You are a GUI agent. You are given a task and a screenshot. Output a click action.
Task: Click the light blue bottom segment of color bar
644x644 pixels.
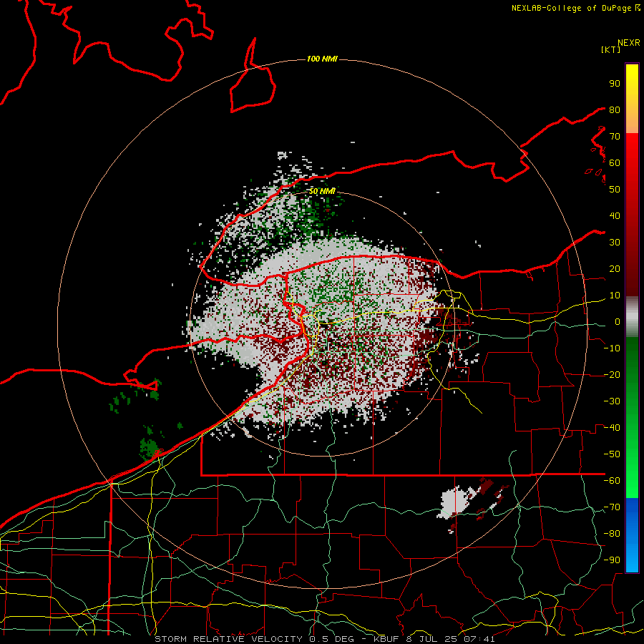click(x=632, y=555)
